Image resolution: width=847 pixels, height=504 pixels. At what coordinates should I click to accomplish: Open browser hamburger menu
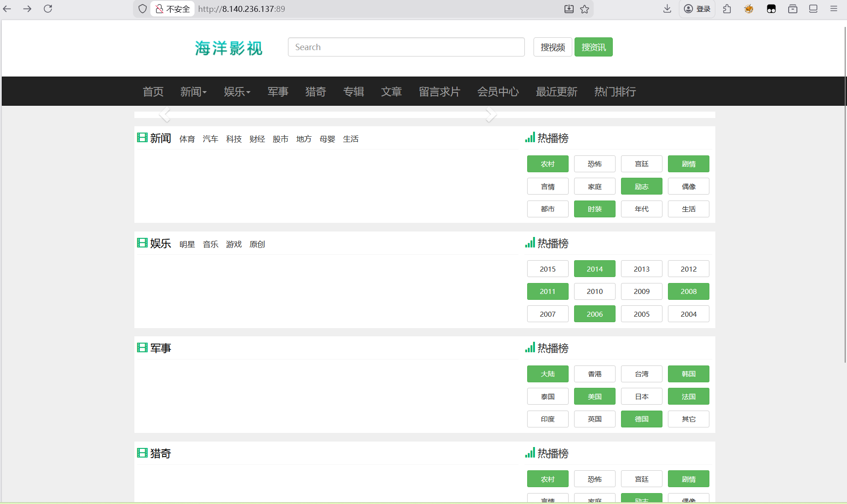point(834,9)
